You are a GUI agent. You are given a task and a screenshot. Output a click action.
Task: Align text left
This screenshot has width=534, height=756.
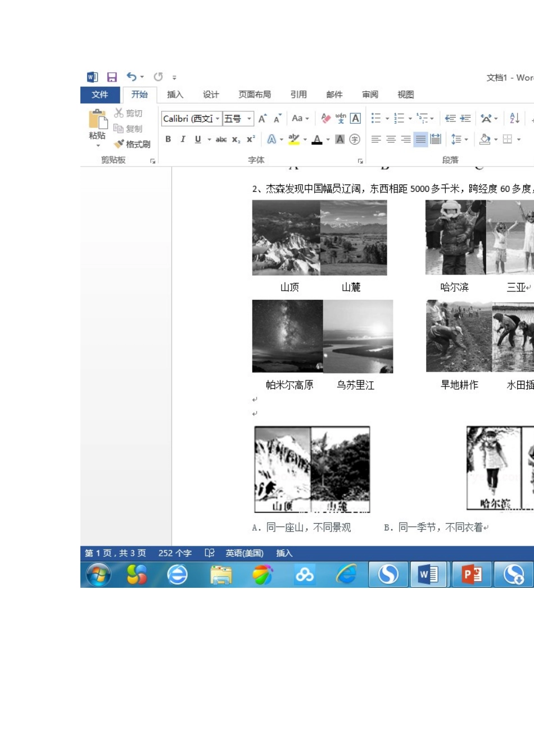376,139
